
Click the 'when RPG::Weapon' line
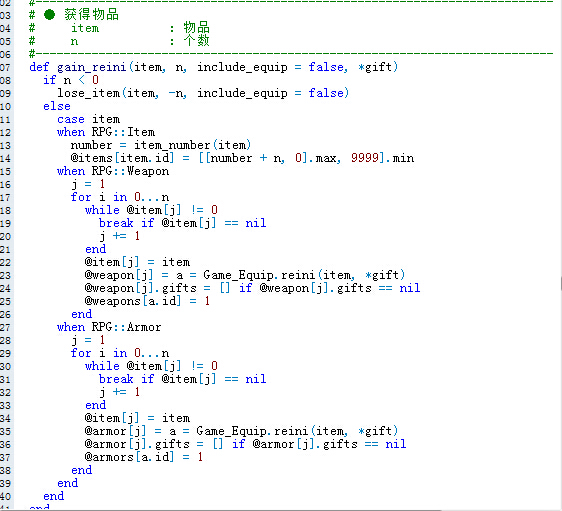click(113, 171)
